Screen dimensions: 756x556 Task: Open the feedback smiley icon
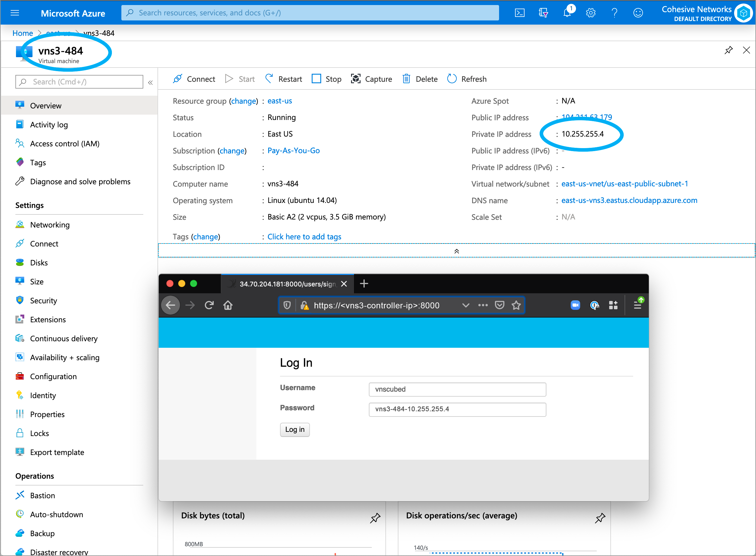click(638, 13)
